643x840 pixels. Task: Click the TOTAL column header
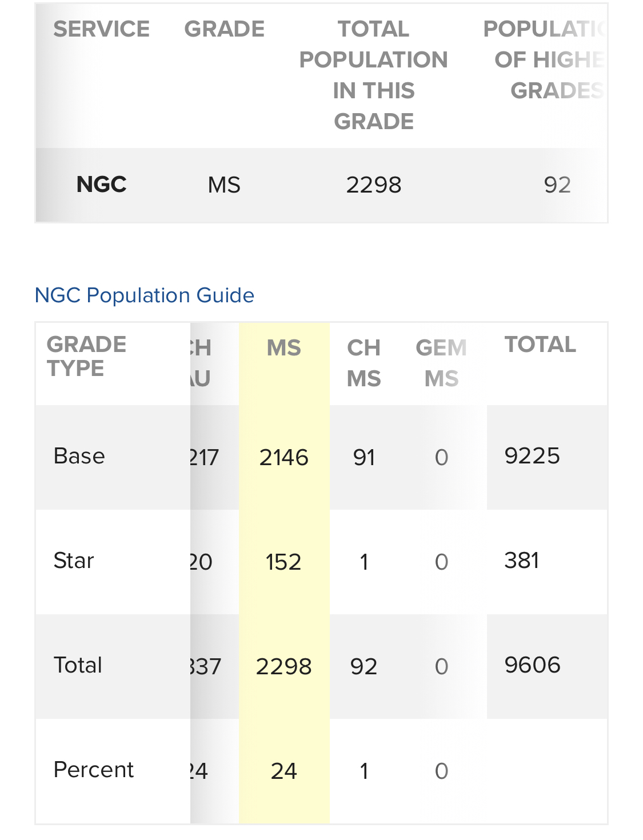point(540,345)
